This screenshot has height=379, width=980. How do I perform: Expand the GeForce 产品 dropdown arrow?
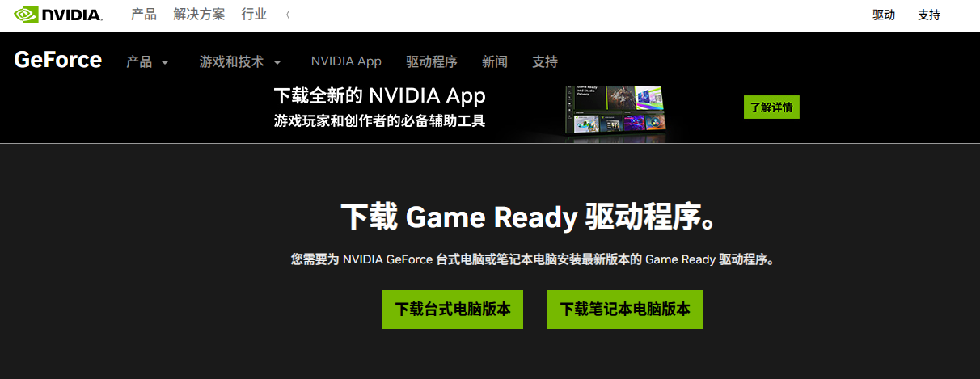click(165, 62)
